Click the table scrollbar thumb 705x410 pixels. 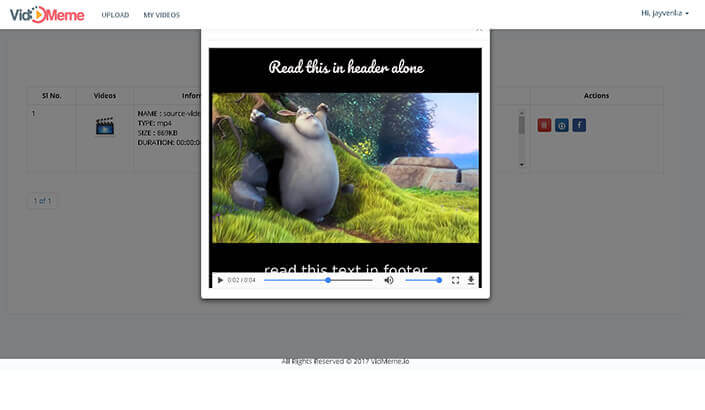point(522,125)
